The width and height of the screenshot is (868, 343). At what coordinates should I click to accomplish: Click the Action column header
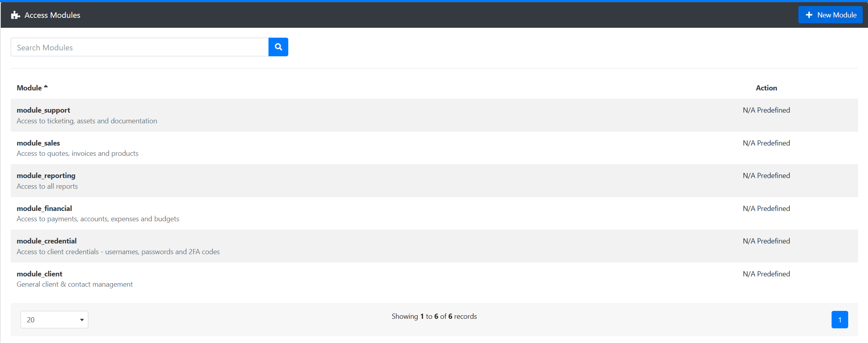[x=766, y=88]
